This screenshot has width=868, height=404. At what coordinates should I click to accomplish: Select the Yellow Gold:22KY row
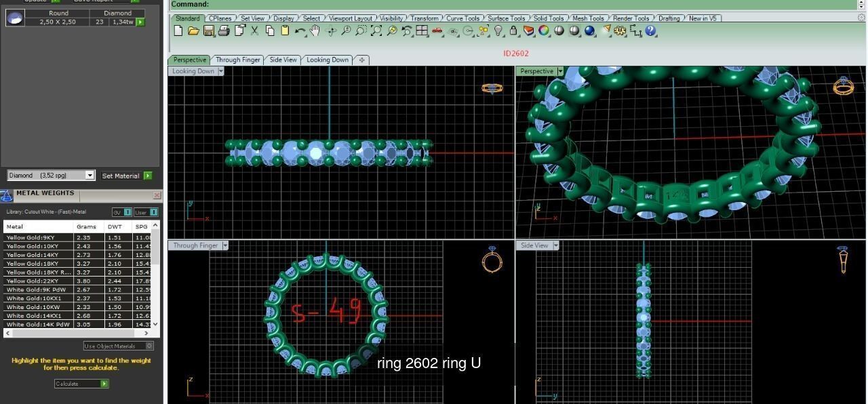point(77,281)
